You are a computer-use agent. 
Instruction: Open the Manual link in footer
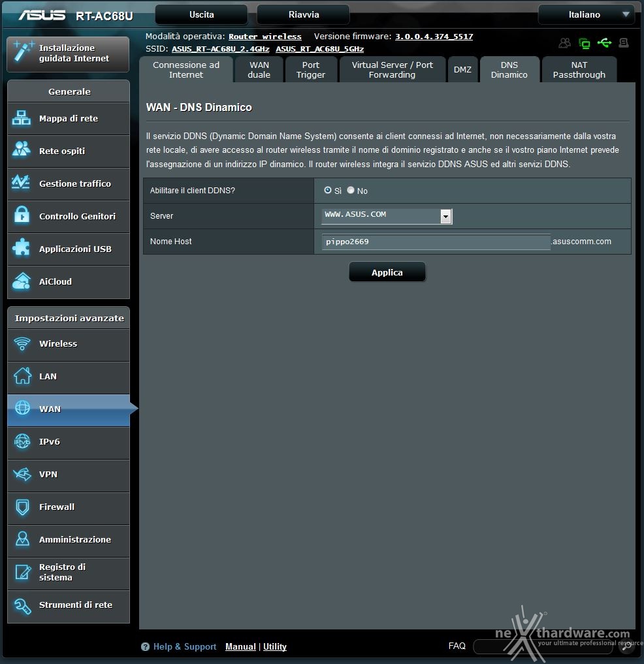(x=240, y=646)
